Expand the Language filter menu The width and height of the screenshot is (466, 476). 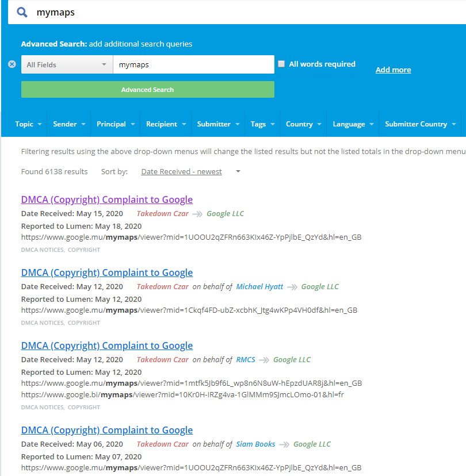coord(353,124)
